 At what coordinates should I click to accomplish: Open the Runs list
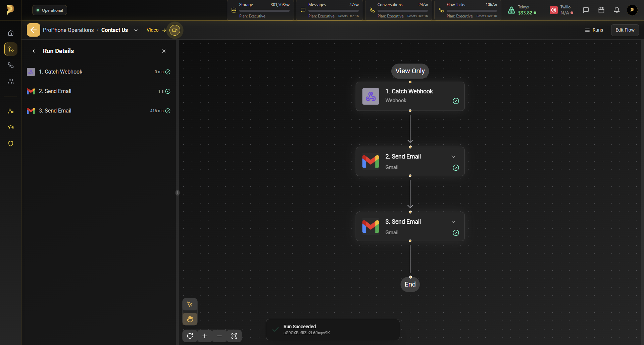[594, 30]
